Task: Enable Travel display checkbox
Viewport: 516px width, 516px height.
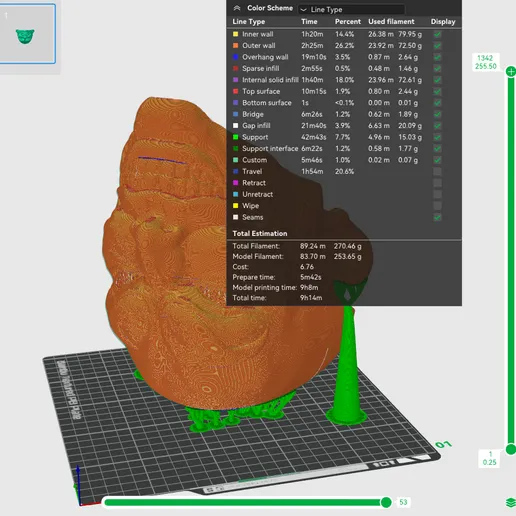Action: pos(437,171)
